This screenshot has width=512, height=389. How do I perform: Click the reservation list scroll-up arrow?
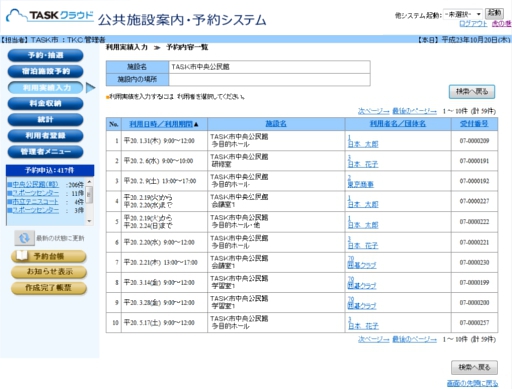point(89,182)
